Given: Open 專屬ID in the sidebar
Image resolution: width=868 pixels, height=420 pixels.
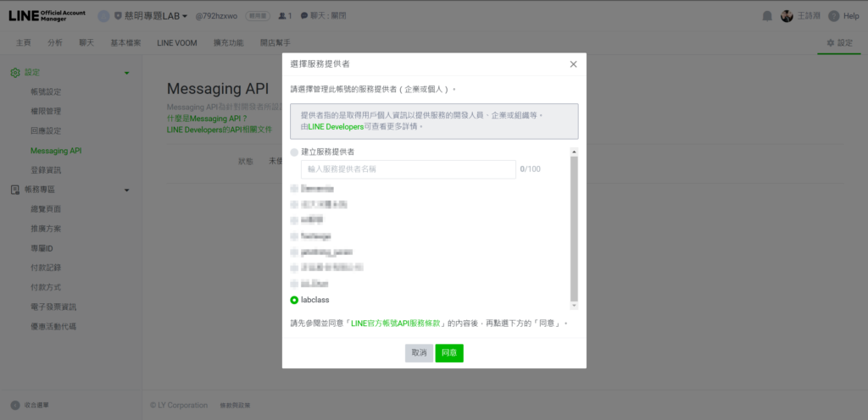Looking at the screenshot, I should [x=42, y=248].
